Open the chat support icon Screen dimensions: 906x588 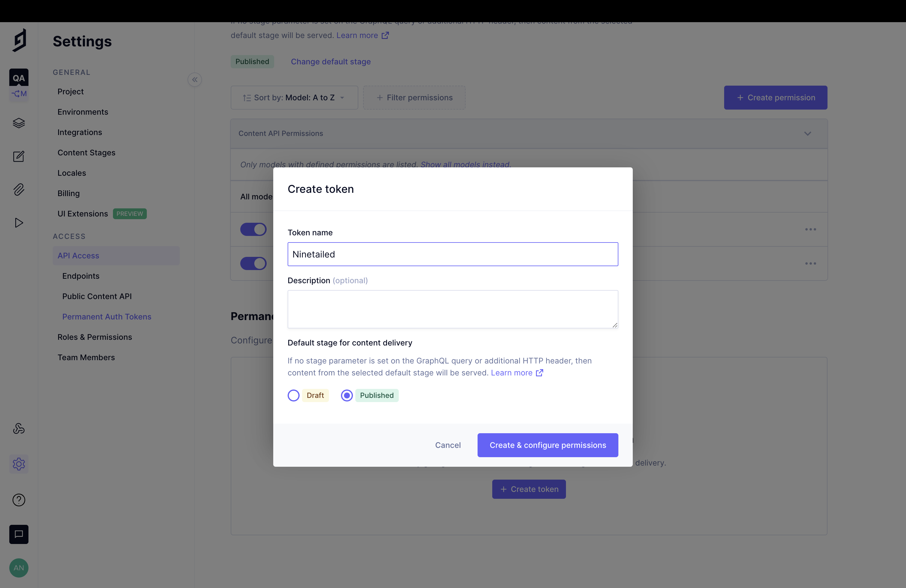point(19,534)
